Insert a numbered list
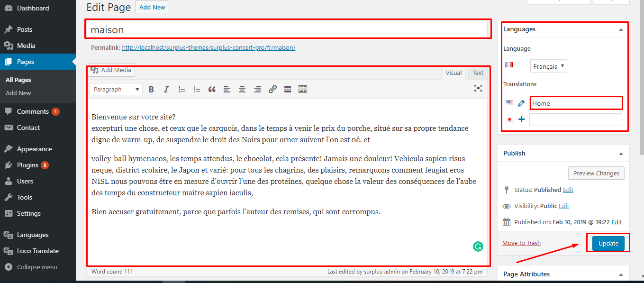This screenshot has height=283, width=644. coord(197,89)
